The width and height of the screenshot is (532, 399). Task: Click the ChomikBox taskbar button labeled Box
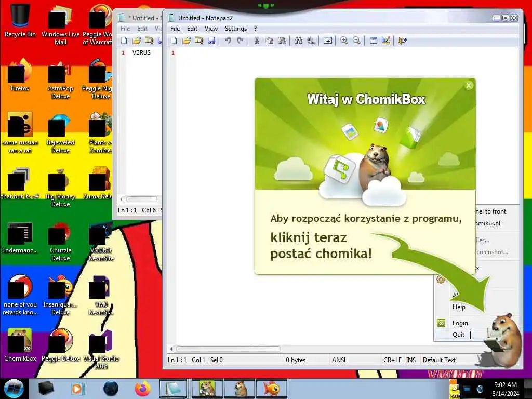coord(207,389)
